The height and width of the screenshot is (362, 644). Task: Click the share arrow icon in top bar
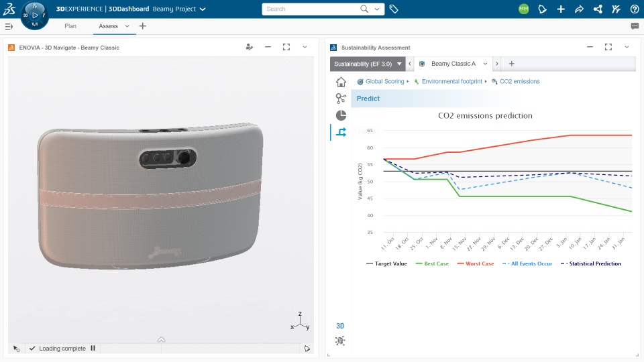579,9
